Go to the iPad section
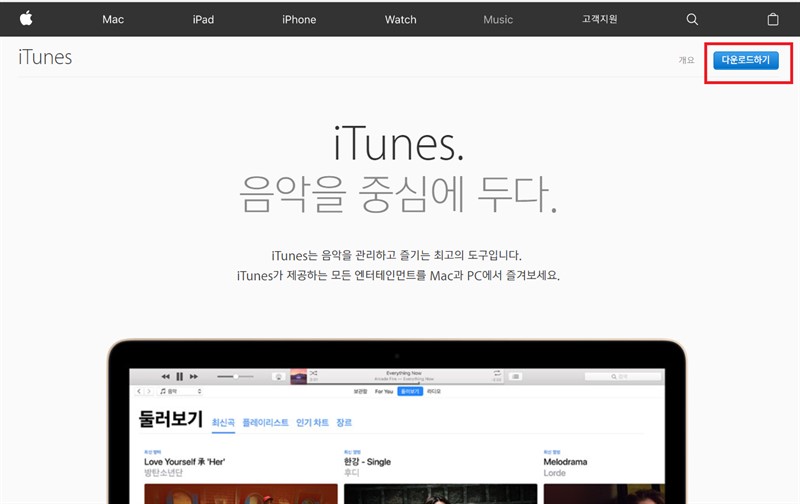800x504 pixels. tap(203, 19)
